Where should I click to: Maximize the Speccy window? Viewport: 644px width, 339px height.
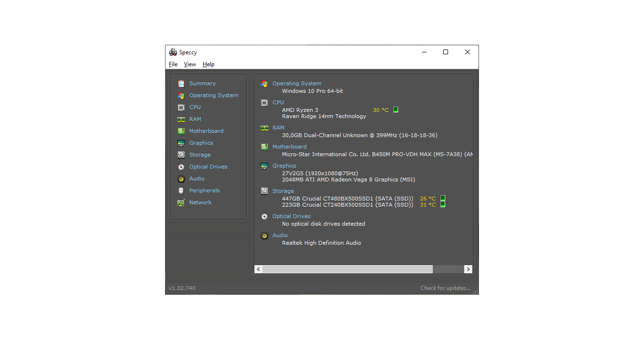coord(446,52)
